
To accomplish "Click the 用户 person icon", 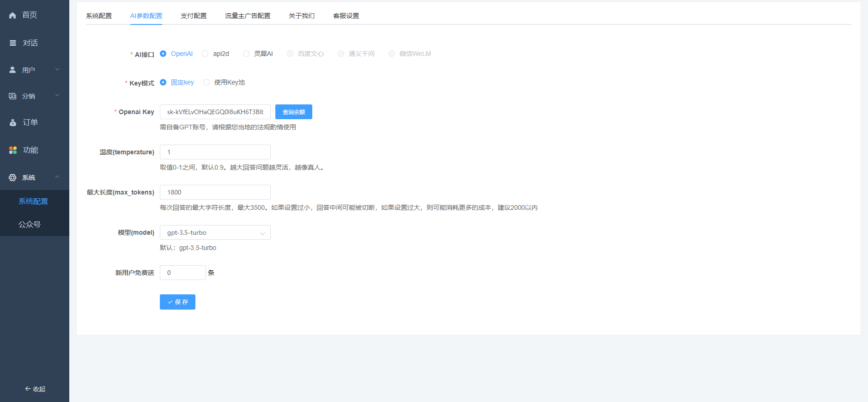I will 12,70.
